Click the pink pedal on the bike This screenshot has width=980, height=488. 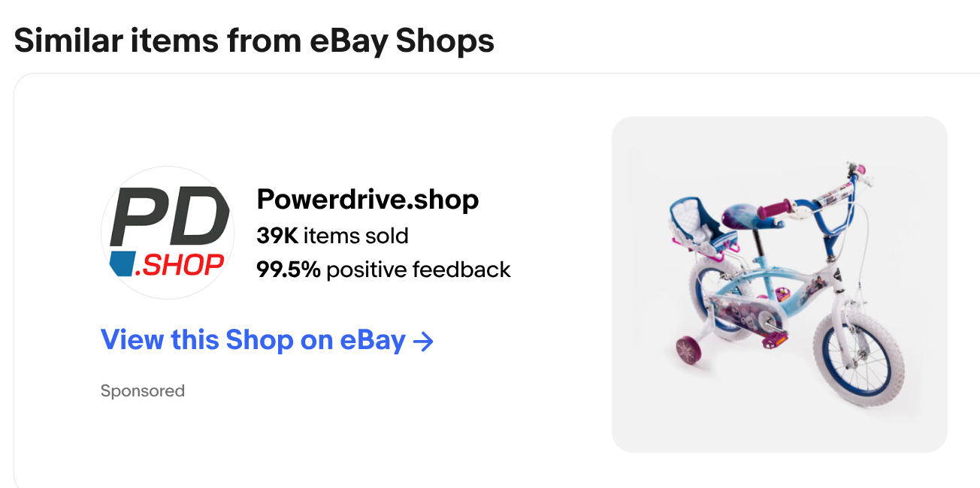[x=774, y=343]
